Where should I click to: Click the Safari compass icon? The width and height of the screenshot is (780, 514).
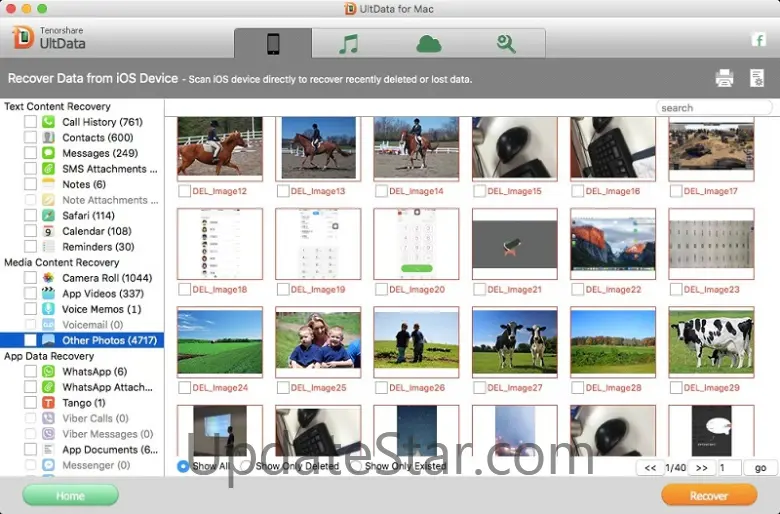pos(48,215)
